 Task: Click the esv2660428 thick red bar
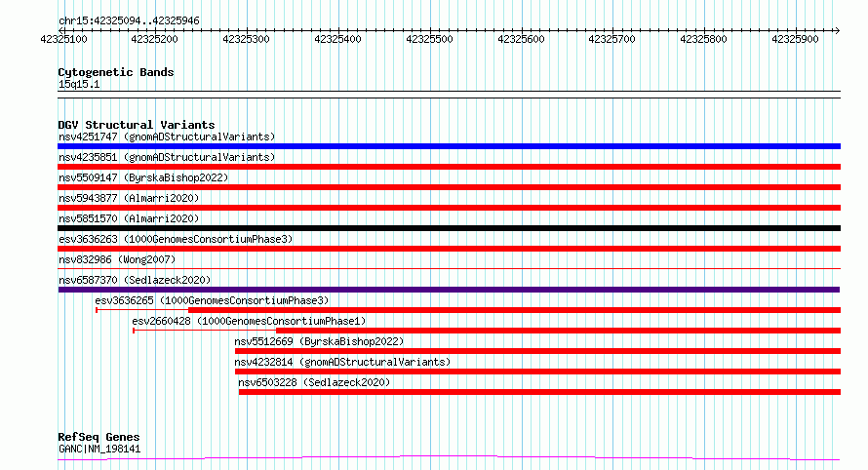point(558,331)
